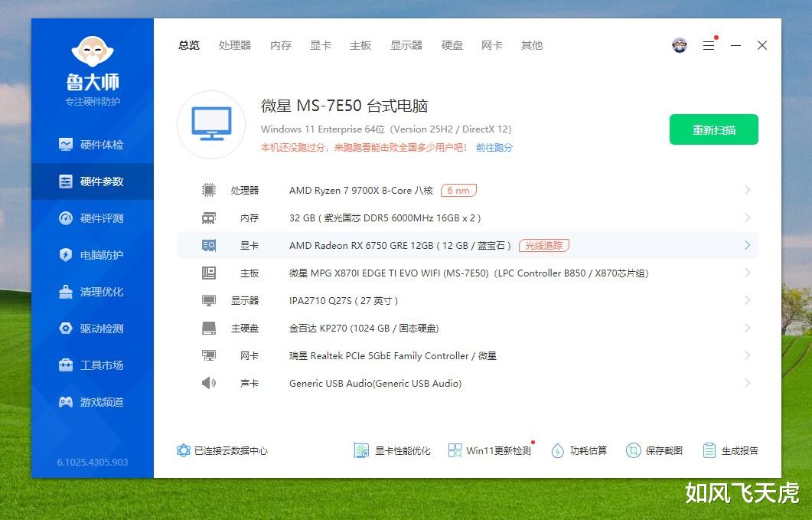Expand the 网卡 row chevron

747,355
